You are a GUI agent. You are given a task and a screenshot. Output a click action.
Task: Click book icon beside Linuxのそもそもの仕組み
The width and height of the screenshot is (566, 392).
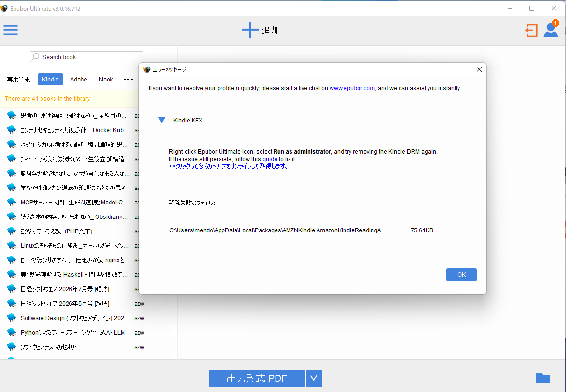tap(12, 245)
